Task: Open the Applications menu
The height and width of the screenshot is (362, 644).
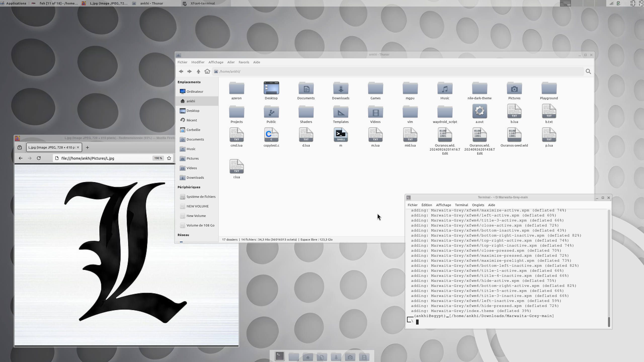Action: [16, 3]
